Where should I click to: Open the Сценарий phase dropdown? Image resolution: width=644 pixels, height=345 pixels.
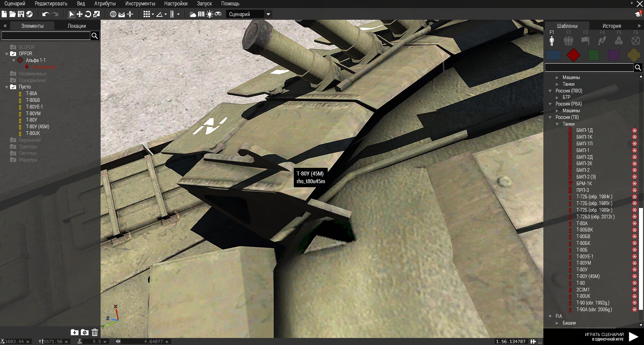point(249,14)
